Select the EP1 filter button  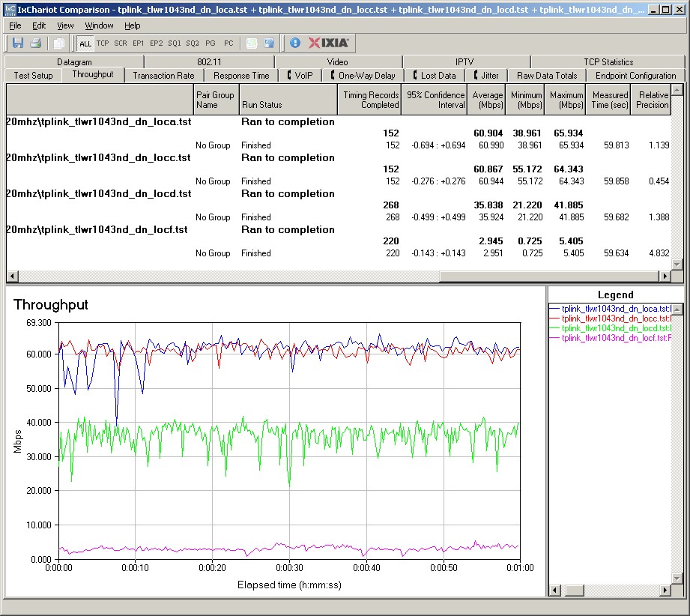point(138,43)
